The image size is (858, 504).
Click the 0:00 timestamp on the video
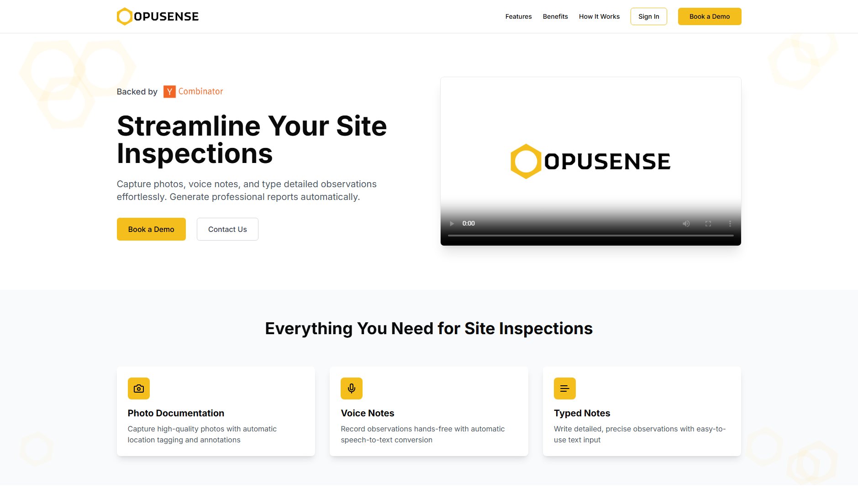pyautogui.click(x=468, y=223)
